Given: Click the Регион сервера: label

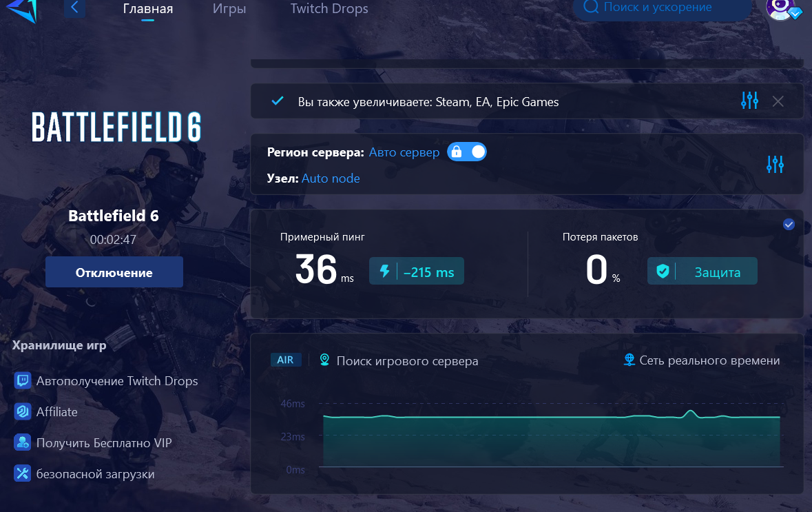Looking at the screenshot, I should (315, 152).
